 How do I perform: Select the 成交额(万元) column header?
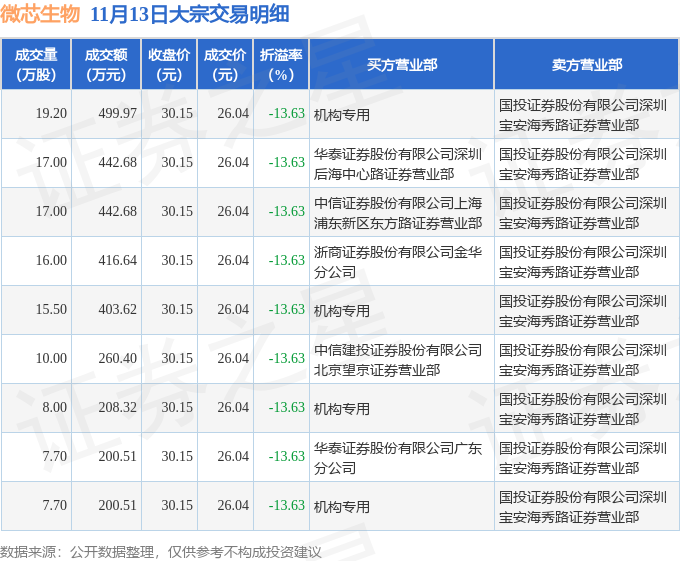coord(106,64)
